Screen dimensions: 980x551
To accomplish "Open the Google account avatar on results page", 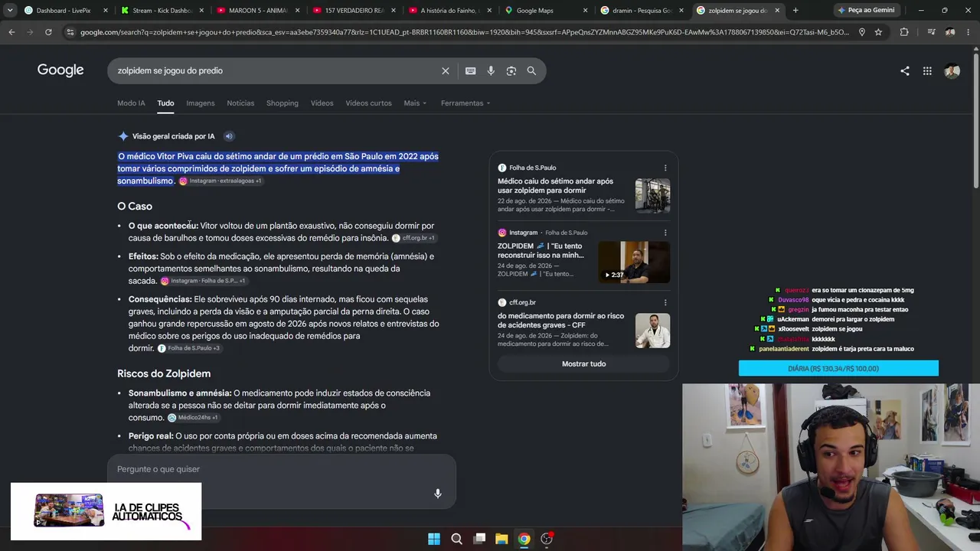I will coord(952,71).
